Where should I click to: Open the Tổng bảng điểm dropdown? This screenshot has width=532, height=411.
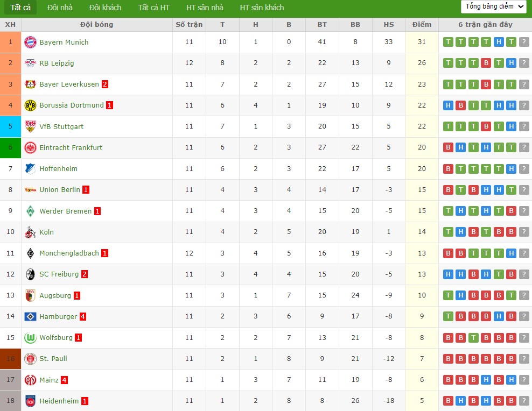[494, 6]
